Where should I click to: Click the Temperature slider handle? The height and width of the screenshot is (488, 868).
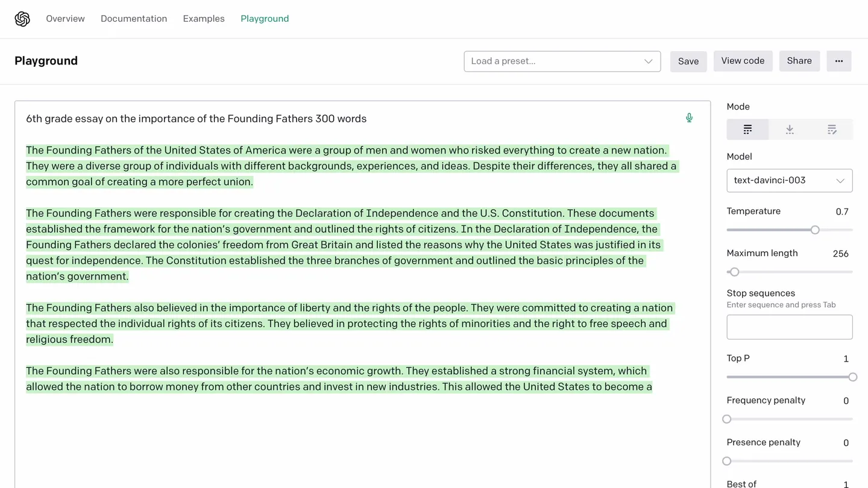pyautogui.click(x=815, y=230)
